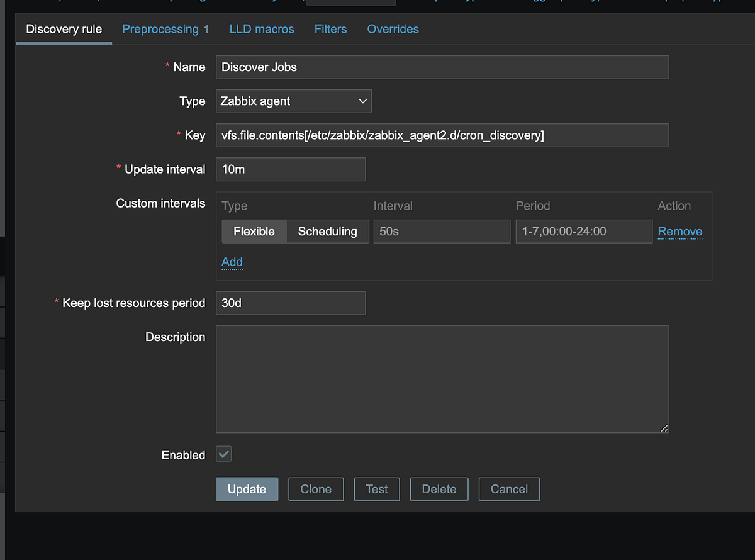The height and width of the screenshot is (560, 755).
Task: Click Add to create a custom interval
Action: click(x=232, y=262)
